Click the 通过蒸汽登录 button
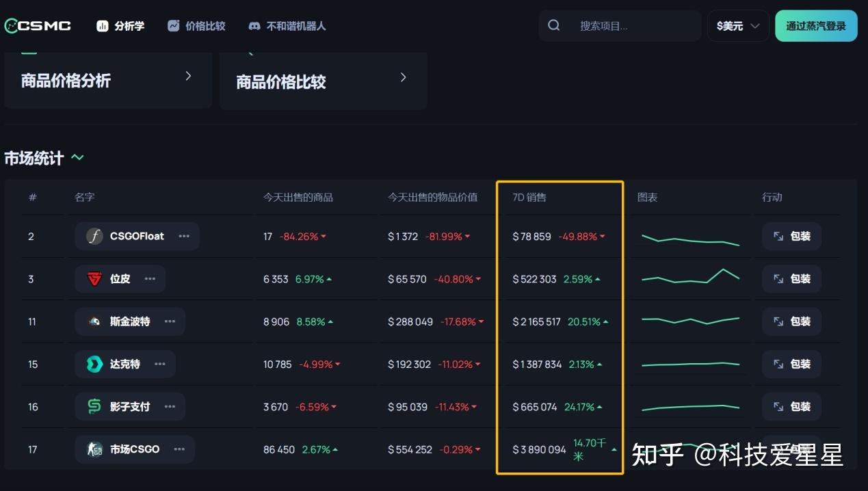The width and height of the screenshot is (868, 491). 816,25
